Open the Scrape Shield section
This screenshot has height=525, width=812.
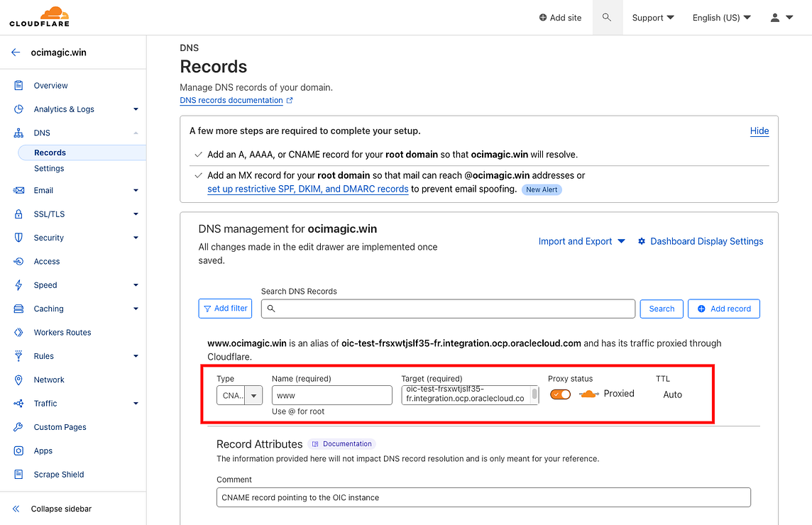(58, 474)
